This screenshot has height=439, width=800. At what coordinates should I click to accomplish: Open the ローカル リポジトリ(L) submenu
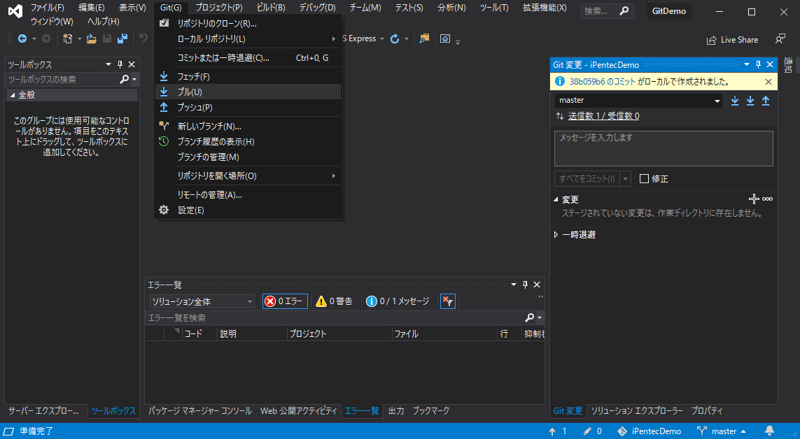tap(248, 39)
